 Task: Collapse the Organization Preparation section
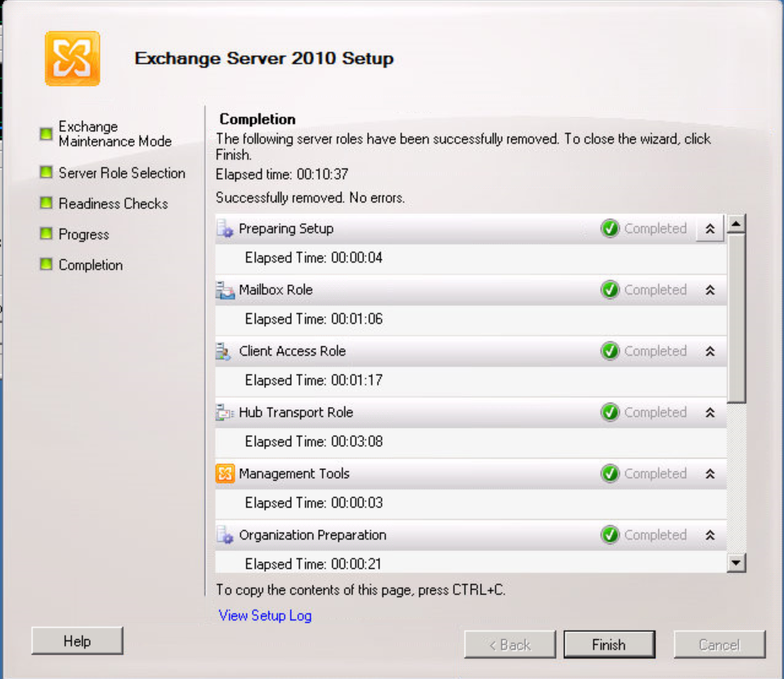(710, 536)
